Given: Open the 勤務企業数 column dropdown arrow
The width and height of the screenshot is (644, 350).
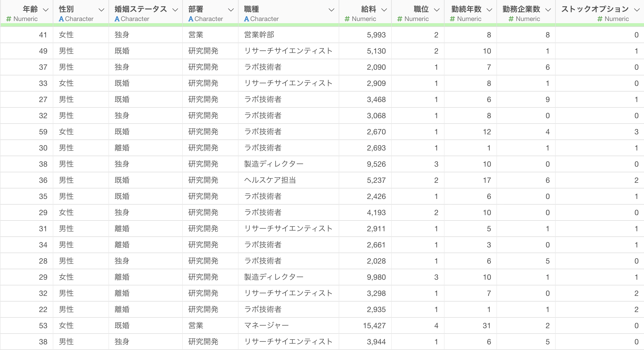Looking at the screenshot, I should click(548, 10).
